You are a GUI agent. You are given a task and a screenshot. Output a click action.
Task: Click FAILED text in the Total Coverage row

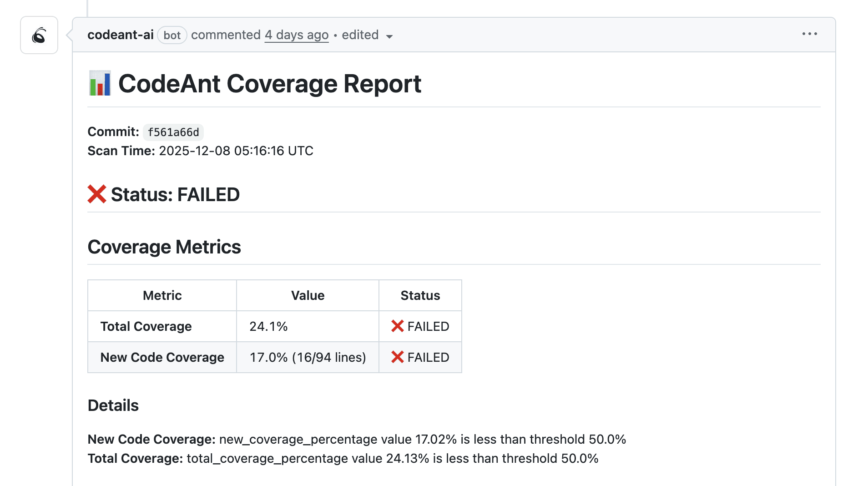pyautogui.click(x=428, y=326)
